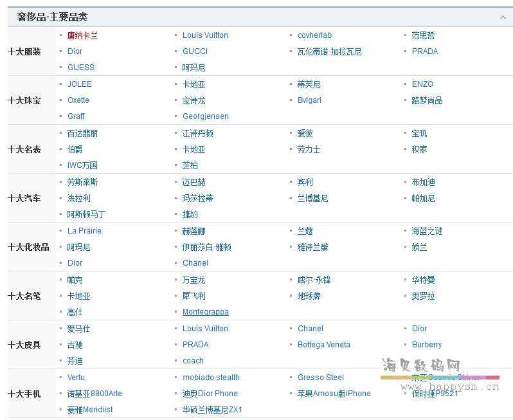Open the 捷豹 link
The width and height of the screenshot is (513, 420).
pyautogui.click(x=190, y=214)
